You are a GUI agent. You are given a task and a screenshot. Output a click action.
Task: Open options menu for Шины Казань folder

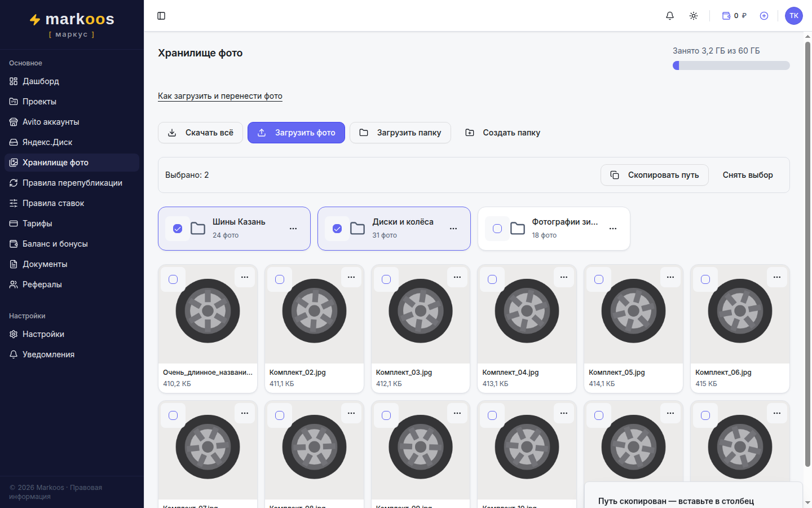point(293,229)
